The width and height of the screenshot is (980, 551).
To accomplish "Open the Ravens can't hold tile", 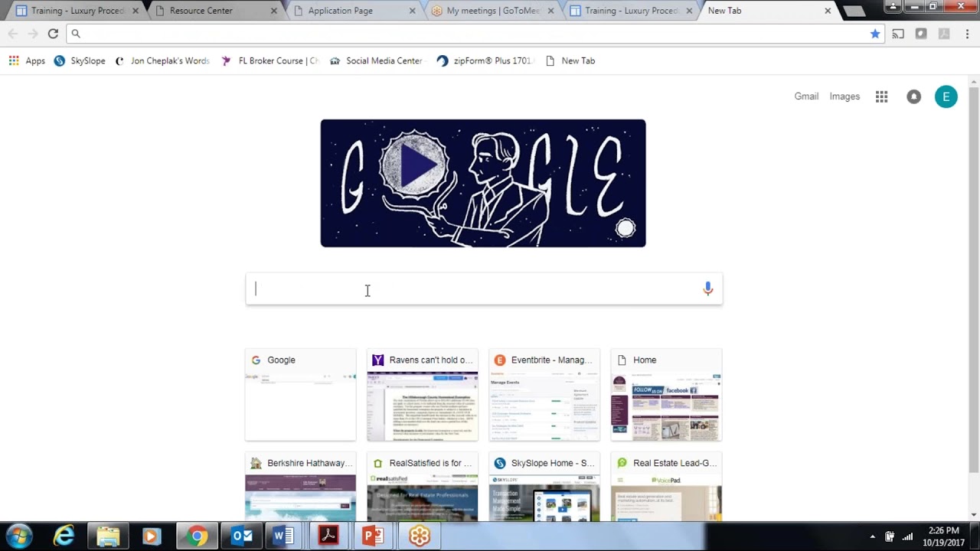I will (x=423, y=395).
